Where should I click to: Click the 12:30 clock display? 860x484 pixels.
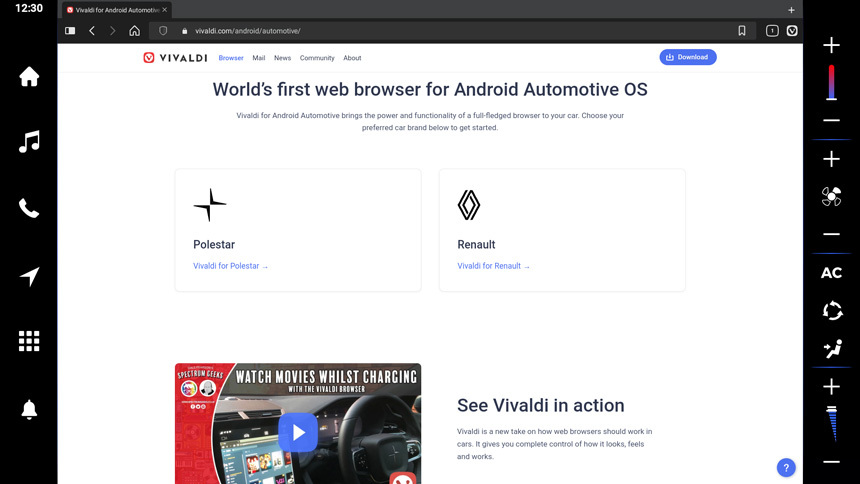point(29,8)
